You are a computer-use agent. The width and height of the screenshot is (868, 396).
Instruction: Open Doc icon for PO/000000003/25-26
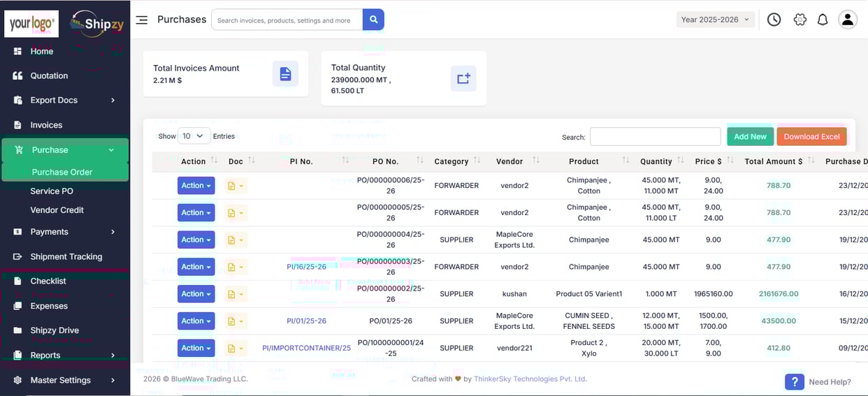click(x=236, y=267)
